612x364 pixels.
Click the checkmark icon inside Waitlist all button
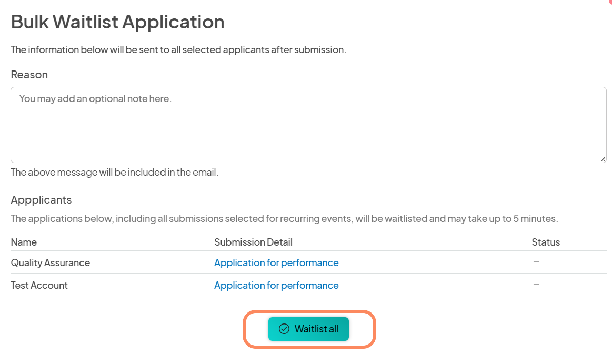pos(283,329)
